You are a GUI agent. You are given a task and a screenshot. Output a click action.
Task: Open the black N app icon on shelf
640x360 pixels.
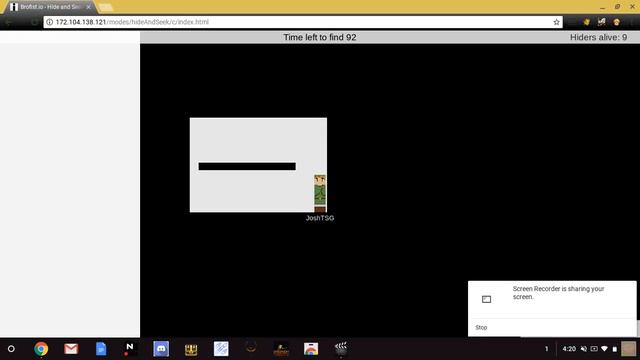130,349
